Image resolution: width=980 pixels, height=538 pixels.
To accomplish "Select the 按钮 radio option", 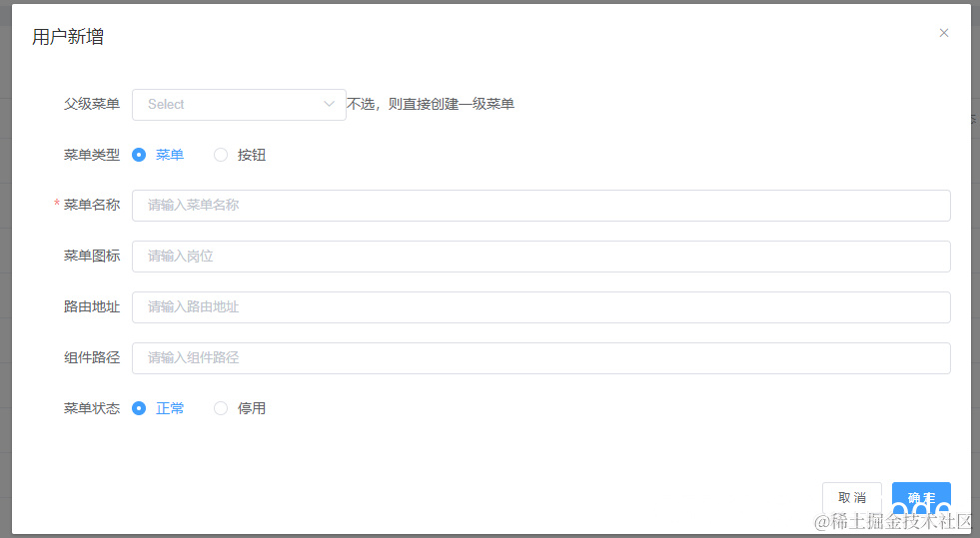I will pyautogui.click(x=240, y=155).
